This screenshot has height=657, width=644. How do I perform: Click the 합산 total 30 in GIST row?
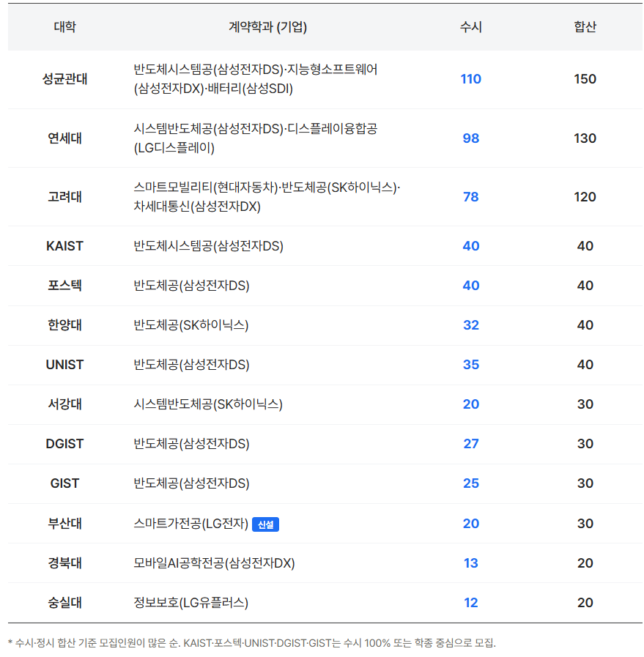[585, 483]
